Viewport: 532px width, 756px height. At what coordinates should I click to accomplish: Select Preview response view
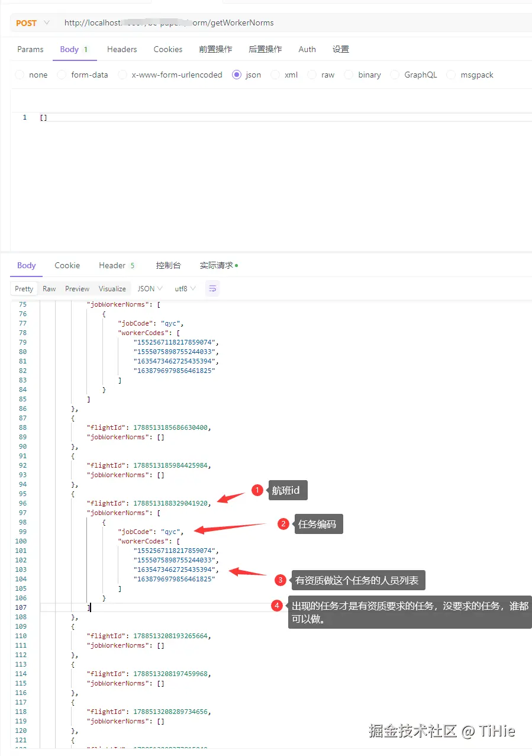(x=78, y=289)
